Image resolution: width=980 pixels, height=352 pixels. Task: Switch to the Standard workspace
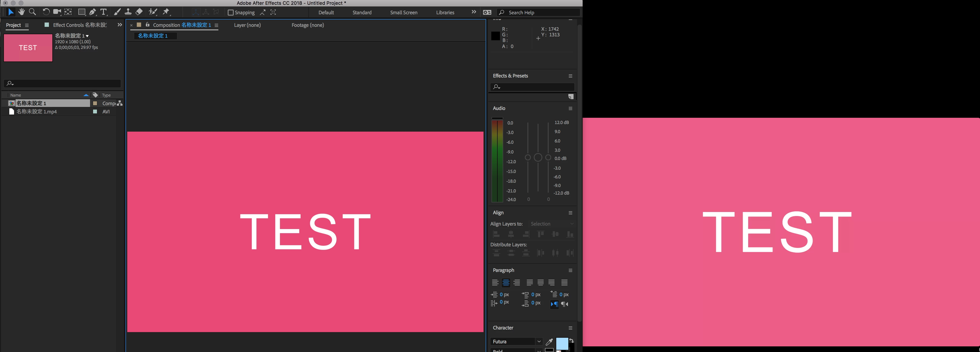[x=362, y=13]
